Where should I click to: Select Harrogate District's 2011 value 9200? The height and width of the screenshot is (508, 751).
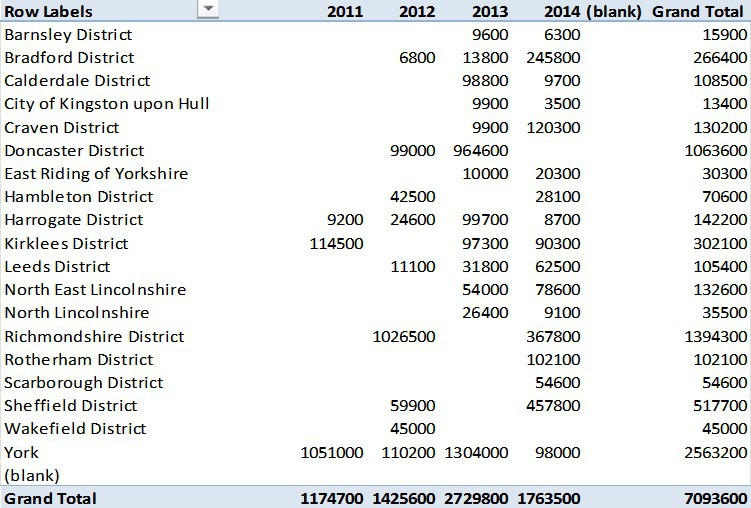(x=345, y=220)
